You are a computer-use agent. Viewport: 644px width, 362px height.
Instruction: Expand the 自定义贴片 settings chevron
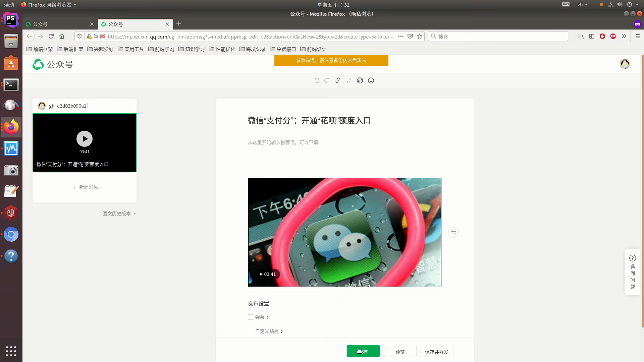pyautogui.click(x=282, y=331)
